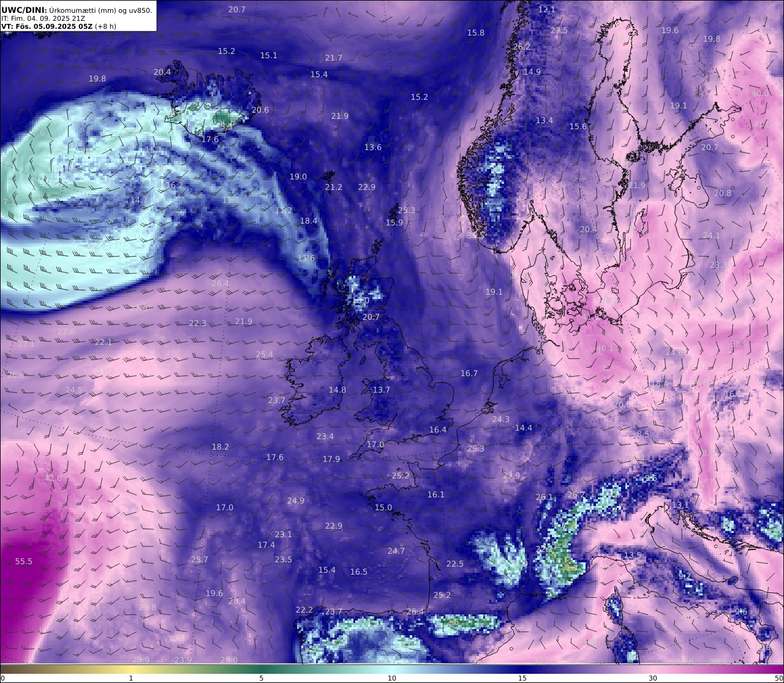This screenshot has height=683, width=784.
Task: Click the 27.5 value over northern Norway
Action: click(x=559, y=30)
